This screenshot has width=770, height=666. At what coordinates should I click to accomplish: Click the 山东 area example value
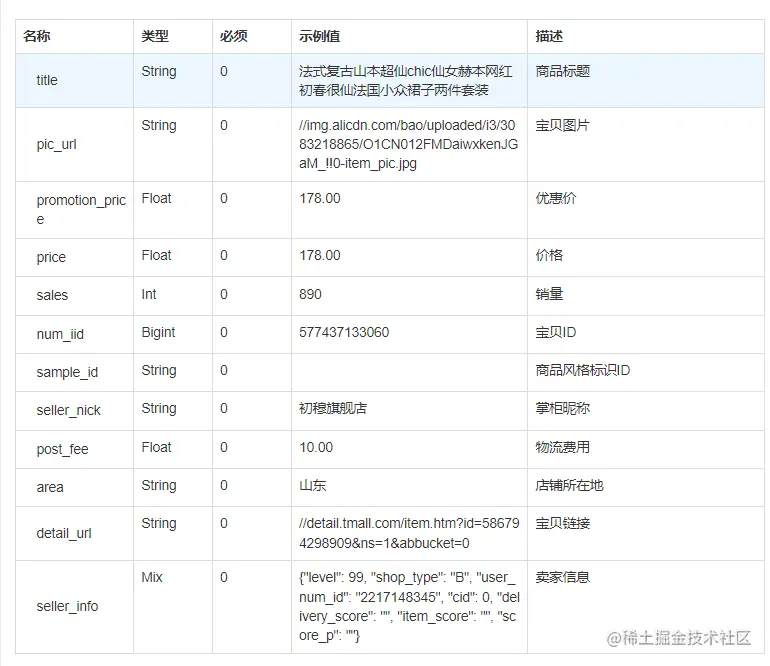312,485
